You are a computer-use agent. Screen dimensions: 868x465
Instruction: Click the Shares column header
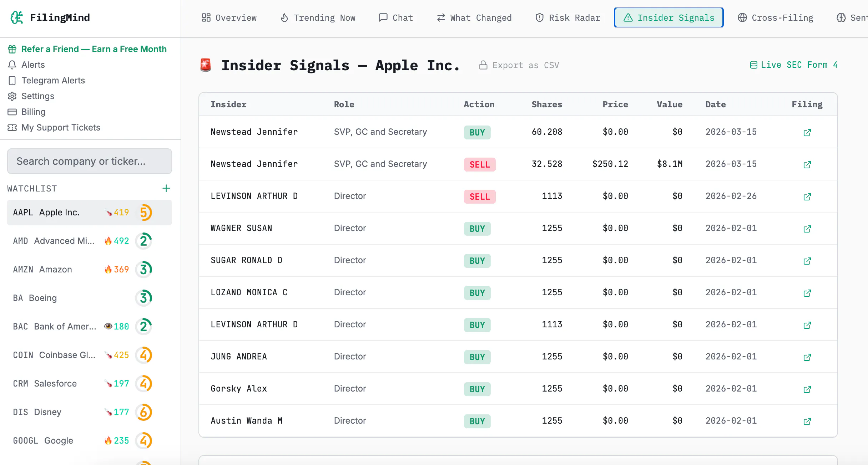pos(547,104)
